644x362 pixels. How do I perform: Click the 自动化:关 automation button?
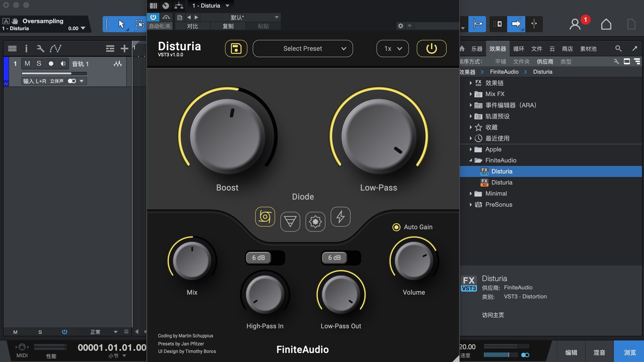click(160, 26)
